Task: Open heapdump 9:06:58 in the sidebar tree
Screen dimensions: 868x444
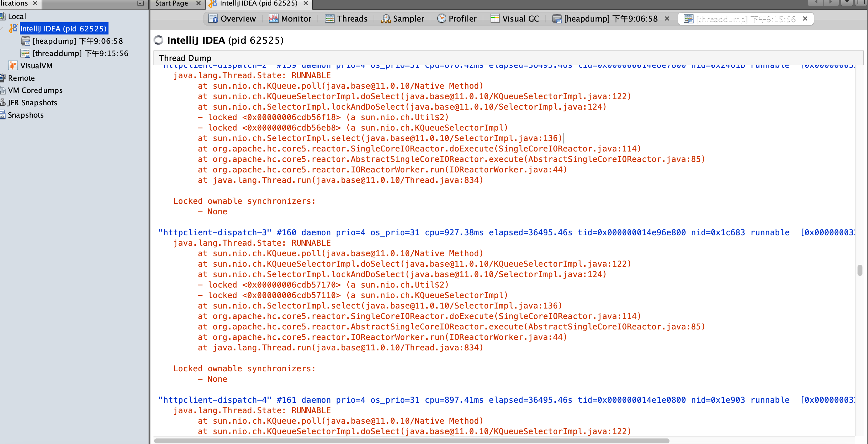Action: (77, 41)
